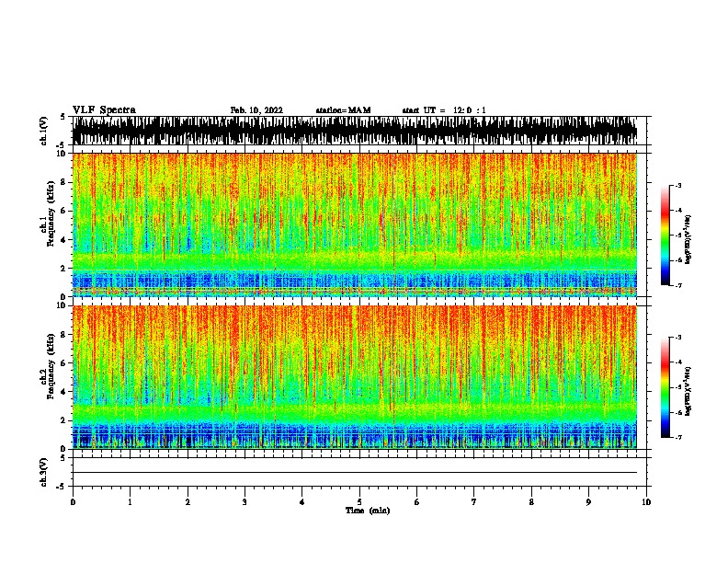Select the ch.1 'Frequency (kHz)' axis label

(51, 214)
